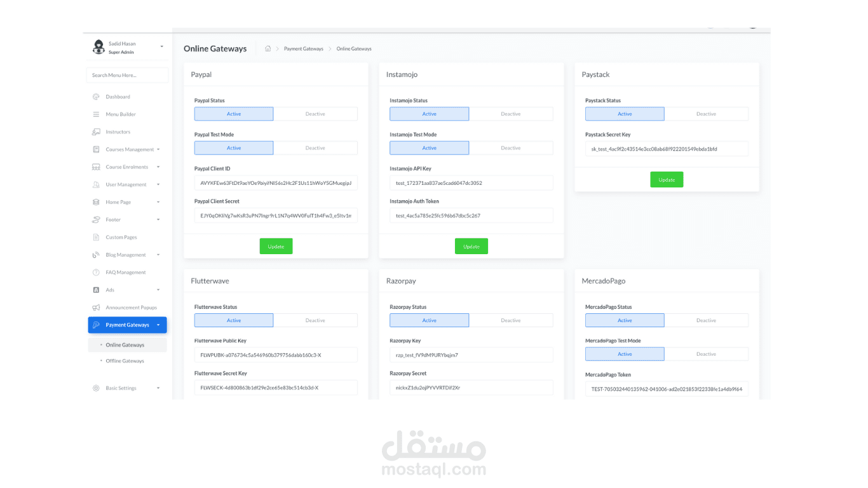Click the Search Menu Here field

127,75
